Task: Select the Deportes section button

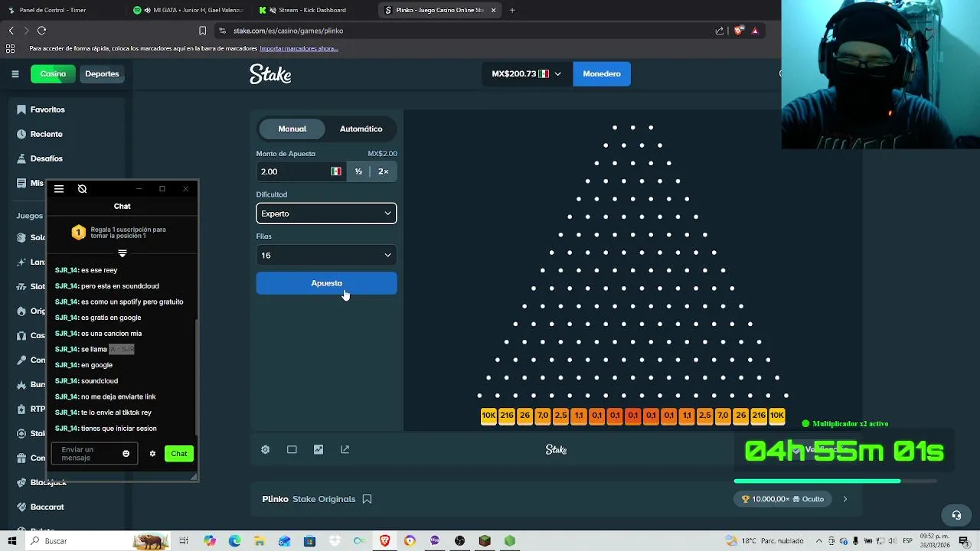Action: coord(102,73)
